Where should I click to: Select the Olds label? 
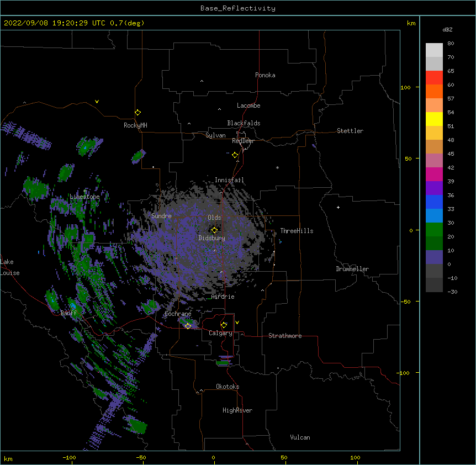click(214, 218)
